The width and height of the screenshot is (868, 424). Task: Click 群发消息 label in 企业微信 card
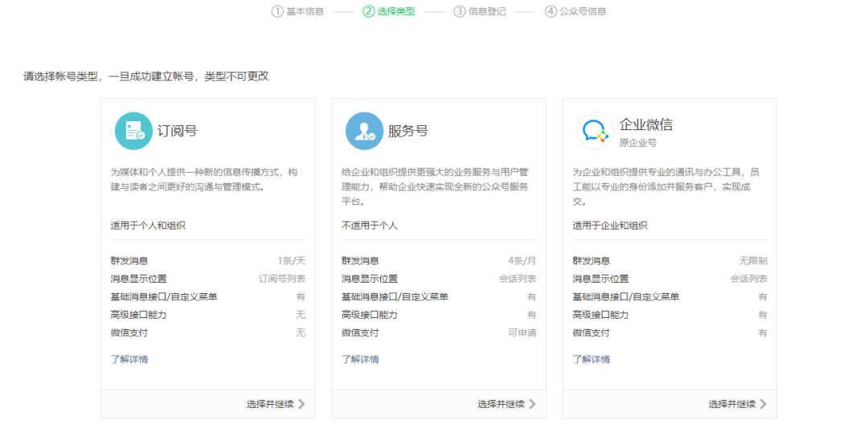point(592,261)
